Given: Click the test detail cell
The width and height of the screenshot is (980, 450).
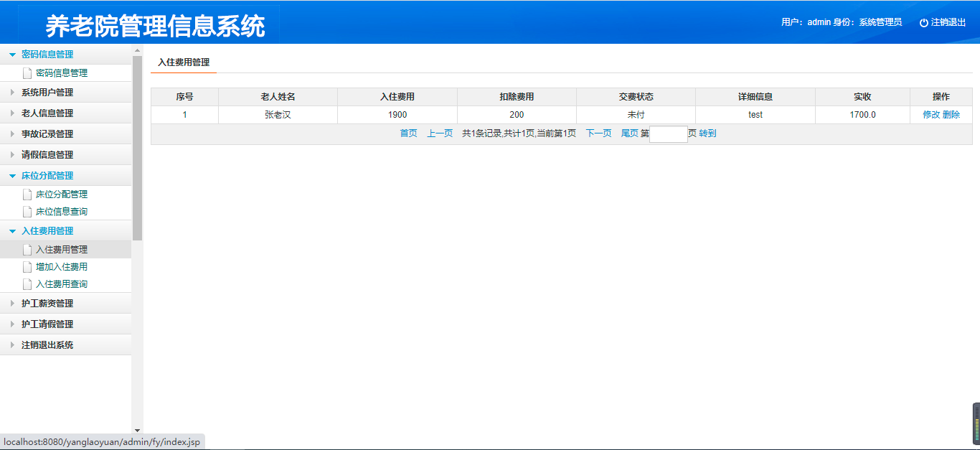Looking at the screenshot, I should point(755,115).
